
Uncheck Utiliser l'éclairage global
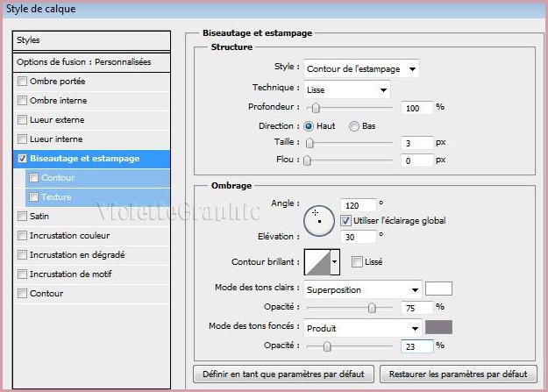coord(345,220)
